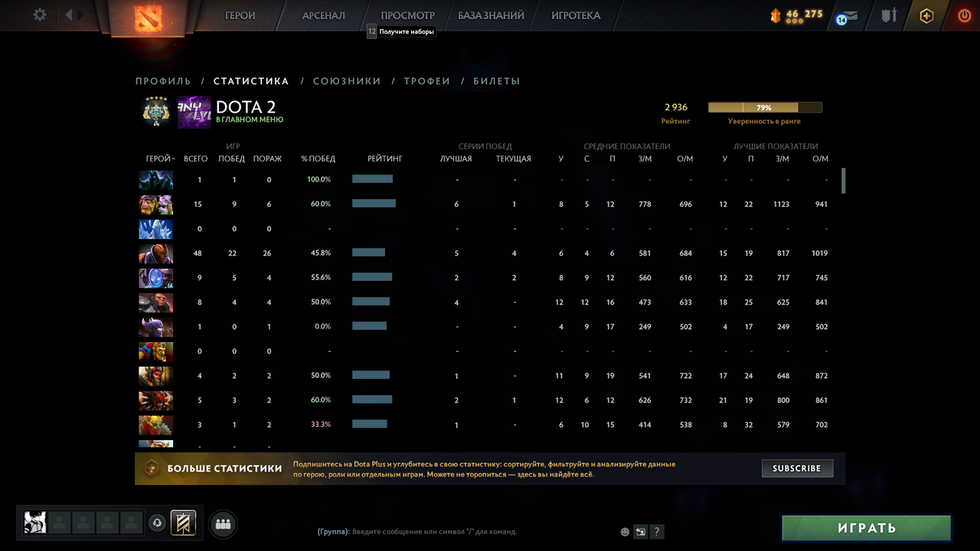980x551 pixels.
Task: Open the emoticon smiley picker
Action: 625,532
